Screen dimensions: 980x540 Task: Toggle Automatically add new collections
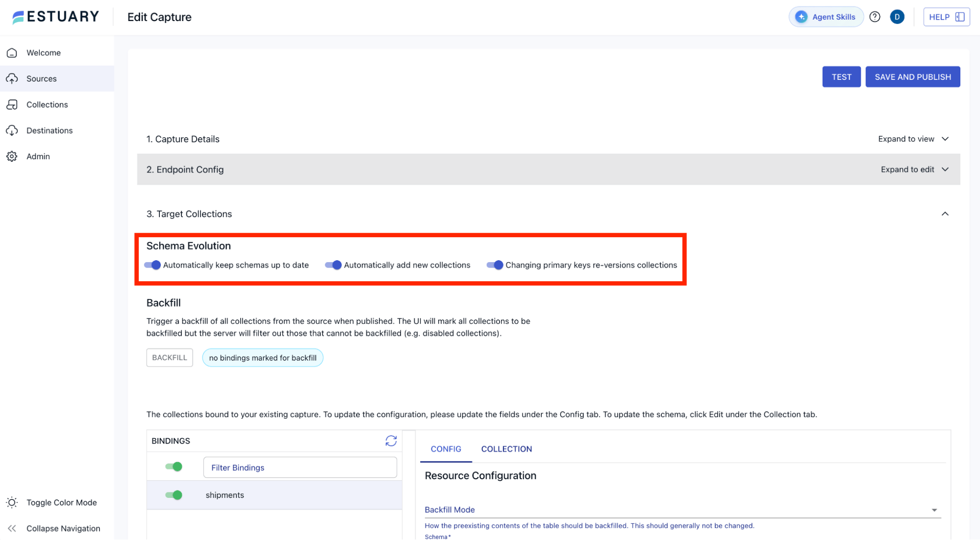[x=333, y=265]
